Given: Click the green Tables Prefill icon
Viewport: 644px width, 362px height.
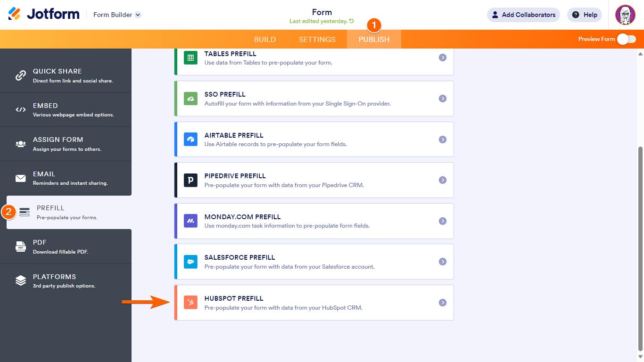Looking at the screenshot, I should (x=190, y=58).
